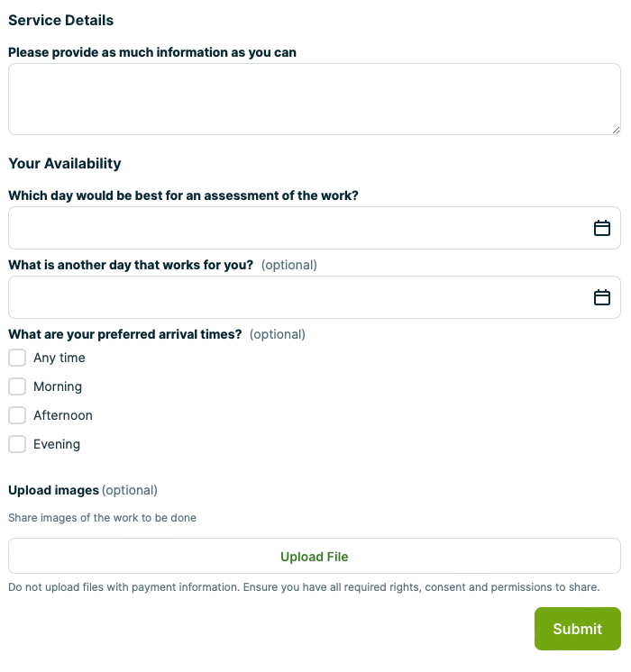This screenshot has height=672, width=631.
Task: Check the Any time checkbox
Action: click(x=17, y=358)
